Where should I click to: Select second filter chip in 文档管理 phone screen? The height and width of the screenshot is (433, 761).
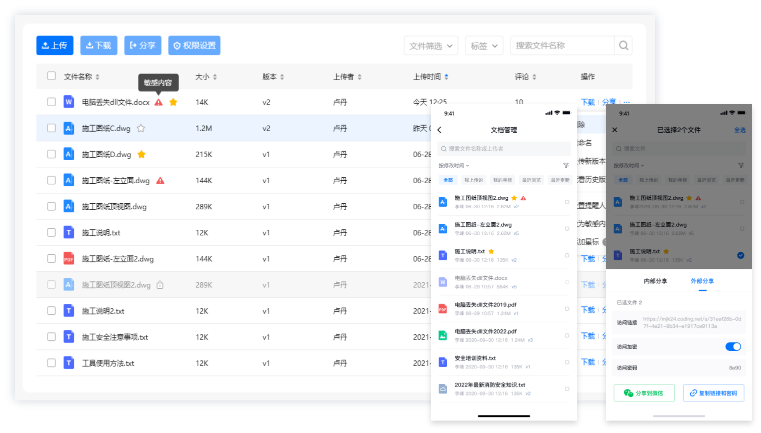[x=474, y=180]
